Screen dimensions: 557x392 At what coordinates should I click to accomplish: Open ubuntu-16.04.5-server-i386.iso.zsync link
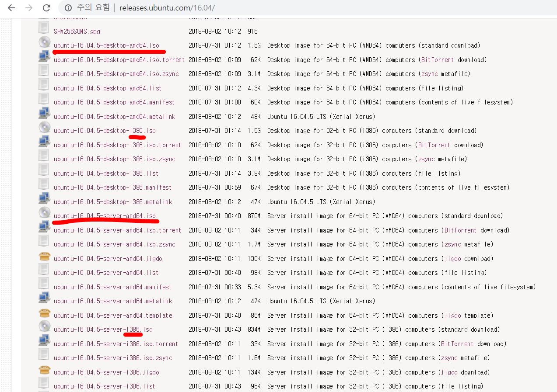tap(113, 358)
